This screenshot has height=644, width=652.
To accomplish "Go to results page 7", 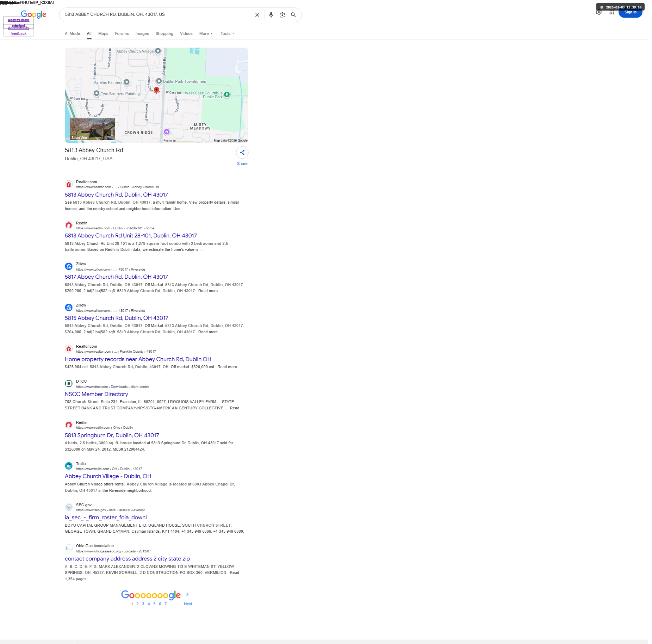I will pyautogui.click(x=166, y=604).
